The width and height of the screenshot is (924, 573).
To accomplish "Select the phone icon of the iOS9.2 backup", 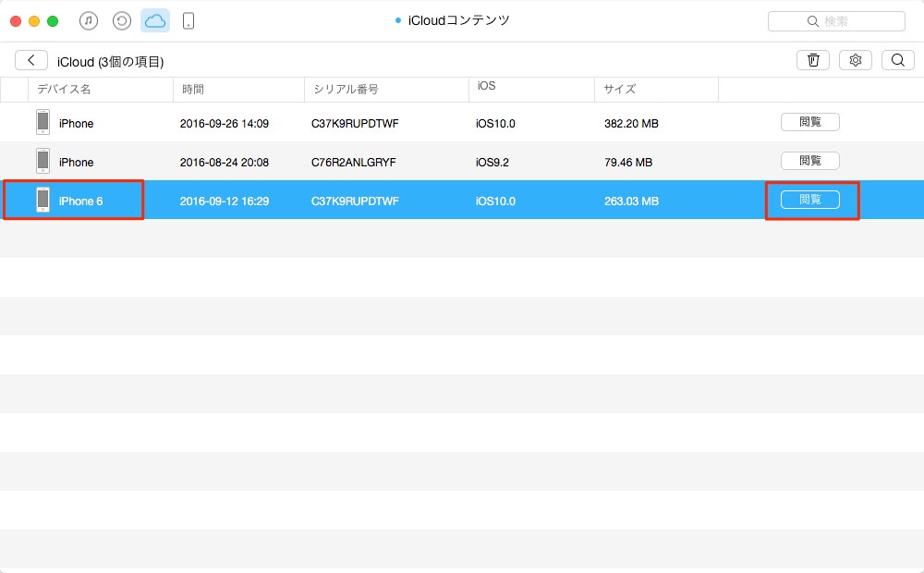I will pos(43,161).
